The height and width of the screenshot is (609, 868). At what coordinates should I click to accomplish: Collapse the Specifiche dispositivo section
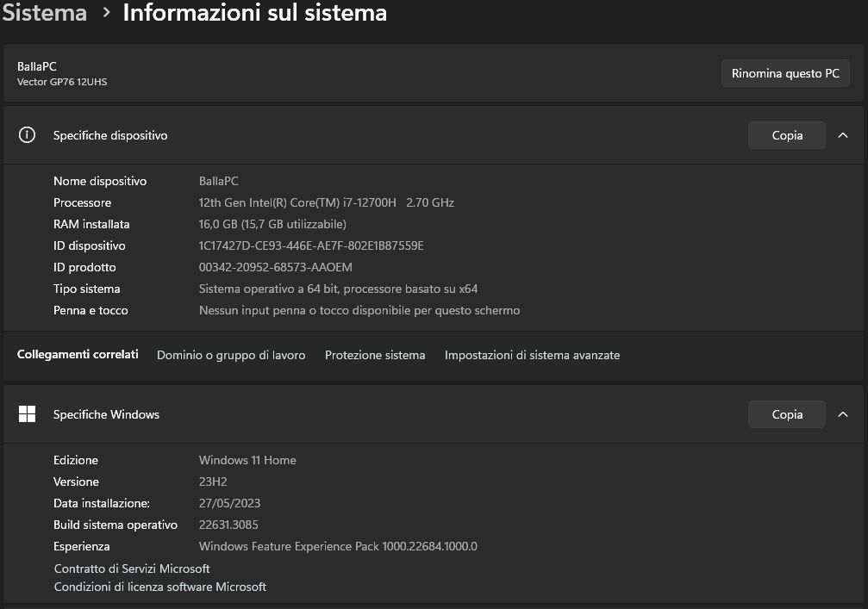pos(843,135)
